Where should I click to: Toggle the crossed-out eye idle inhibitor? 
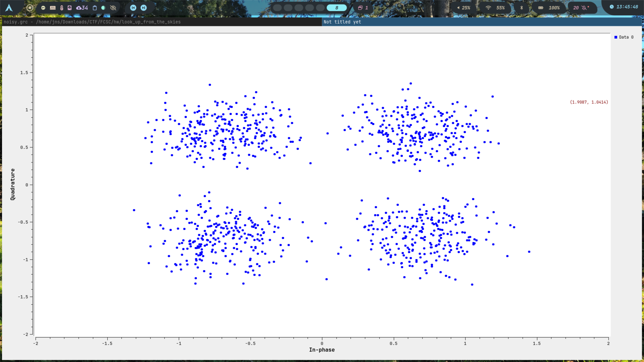click(113, 8)
